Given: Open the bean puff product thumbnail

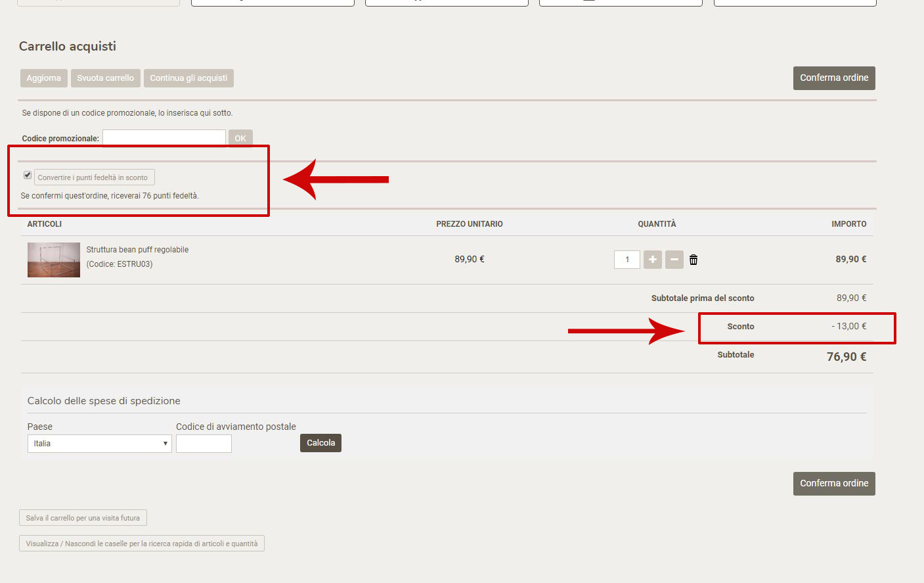Looking at the screenshot, I should (x=54, y=260).
